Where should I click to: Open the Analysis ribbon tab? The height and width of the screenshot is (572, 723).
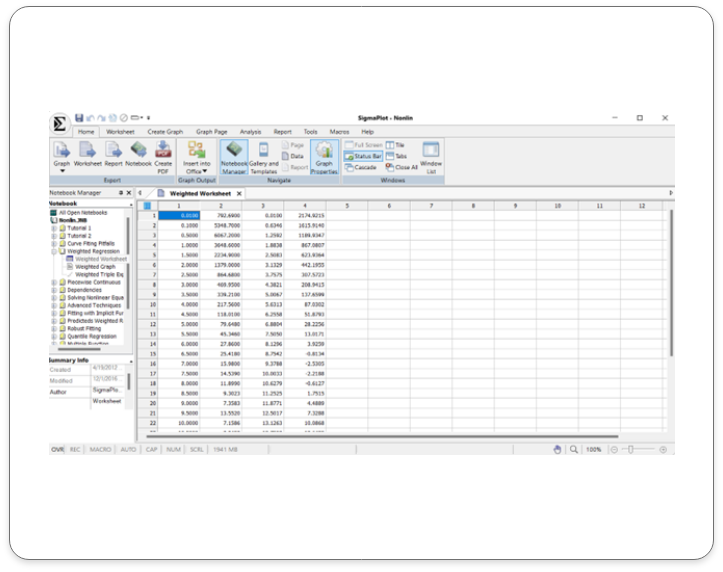250,131
